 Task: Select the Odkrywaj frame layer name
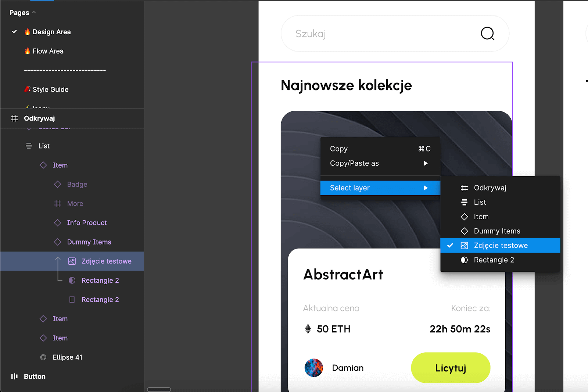click(39, 118)
